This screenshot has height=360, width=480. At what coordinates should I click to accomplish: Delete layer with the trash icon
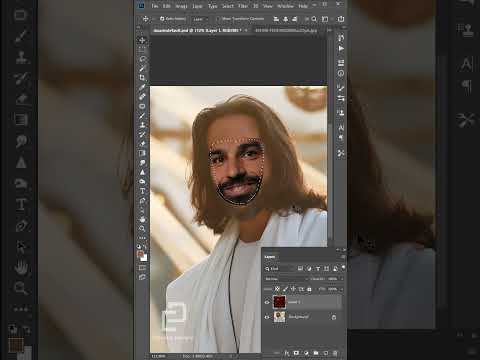[335, 353]
